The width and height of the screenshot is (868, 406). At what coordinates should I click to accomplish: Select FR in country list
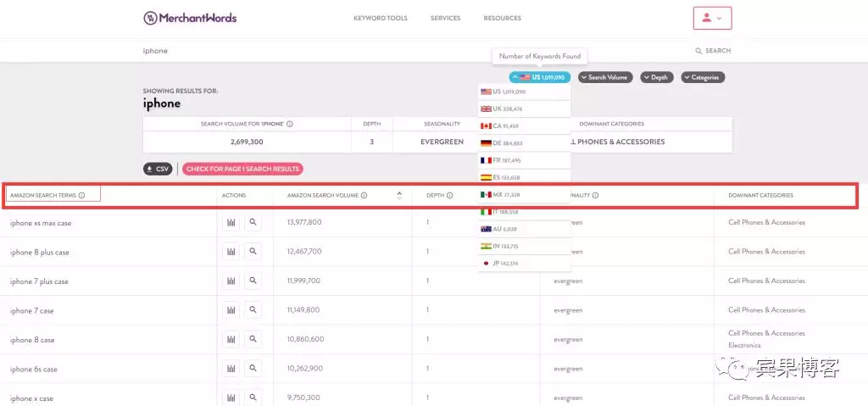(x=524, y=161)
